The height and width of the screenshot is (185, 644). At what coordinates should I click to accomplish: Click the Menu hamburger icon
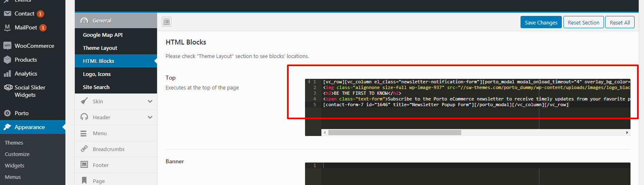tap(84, 133)
